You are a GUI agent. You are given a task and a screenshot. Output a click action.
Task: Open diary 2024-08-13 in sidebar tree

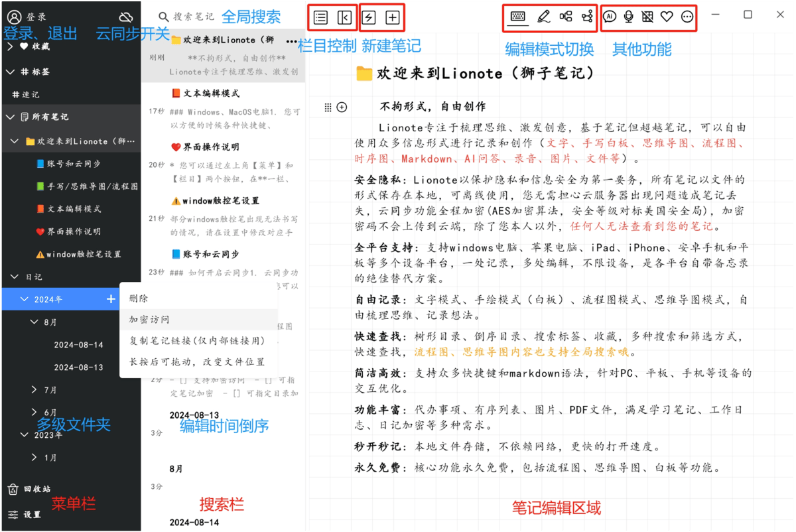[78, 367]
